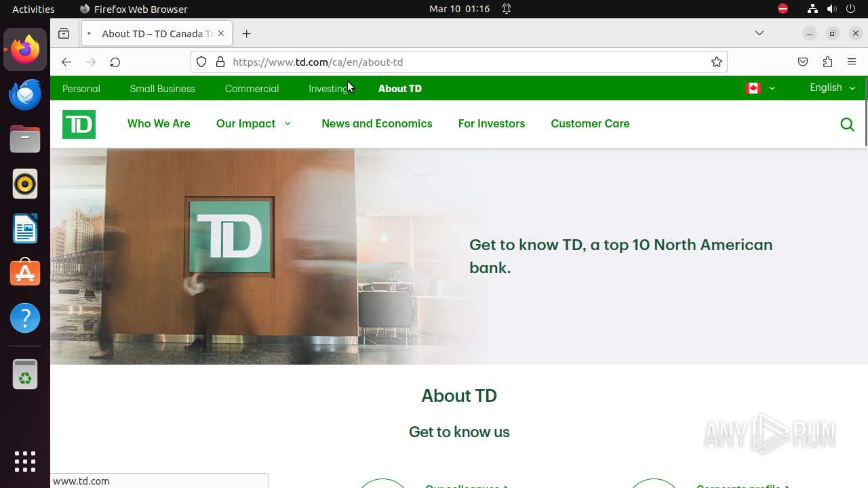Show Applications grid in the dock

(25, 462)
